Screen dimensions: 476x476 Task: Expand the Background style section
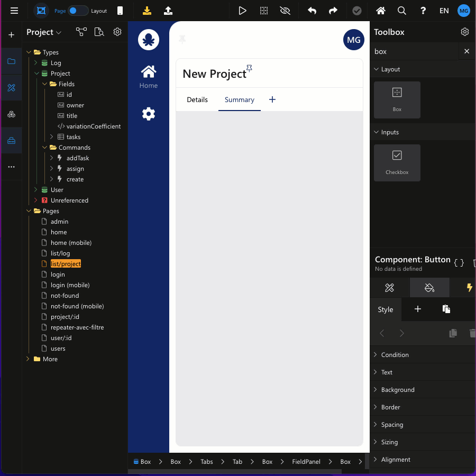coord(398,390)
